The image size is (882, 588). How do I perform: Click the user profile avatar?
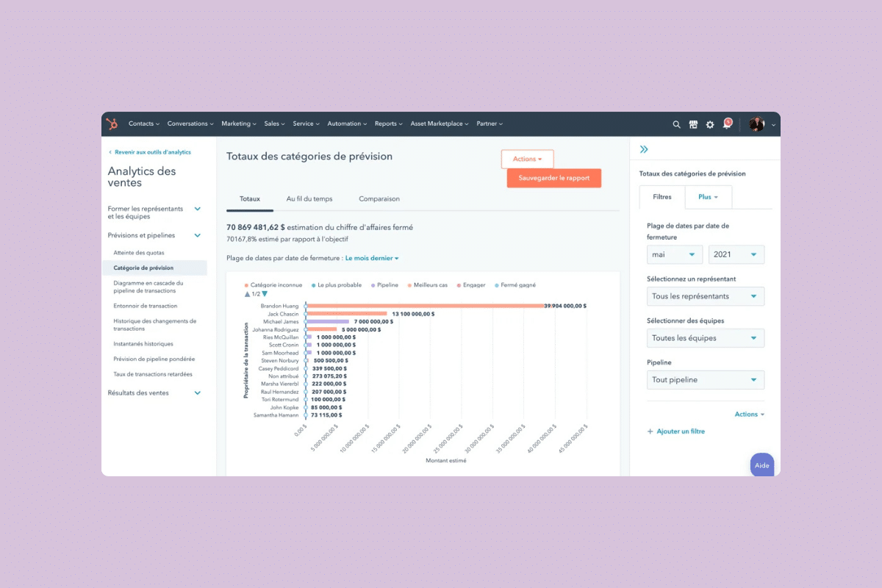click(756, 125)
